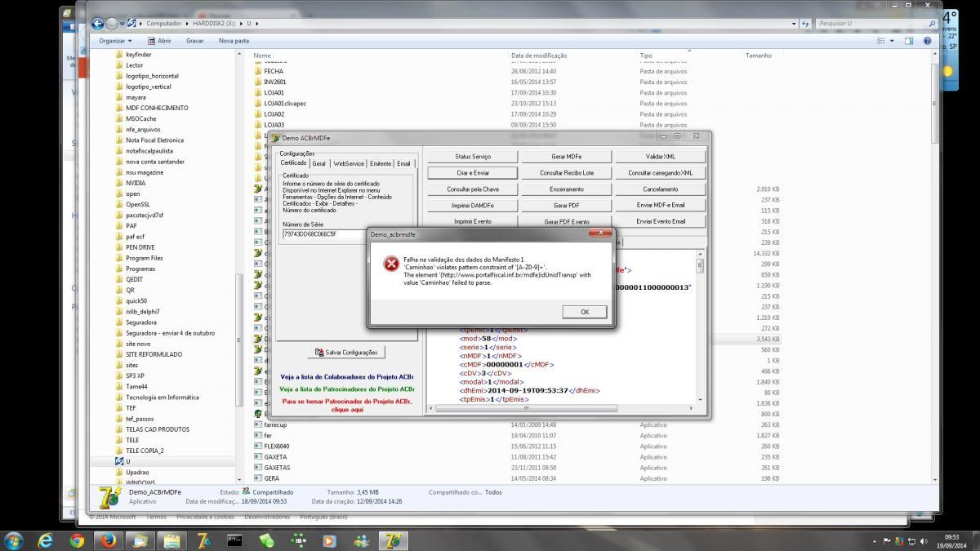The height and width of the screenshot is (551, 980).
Task: Open the Geral configuration tab
Action: coord(319,163)
